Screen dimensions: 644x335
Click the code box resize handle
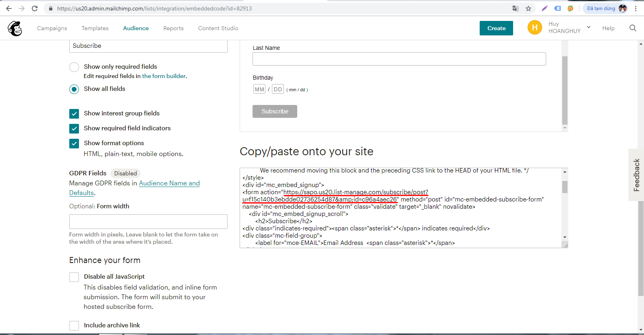pyautogui.click(x=565, y=245)
